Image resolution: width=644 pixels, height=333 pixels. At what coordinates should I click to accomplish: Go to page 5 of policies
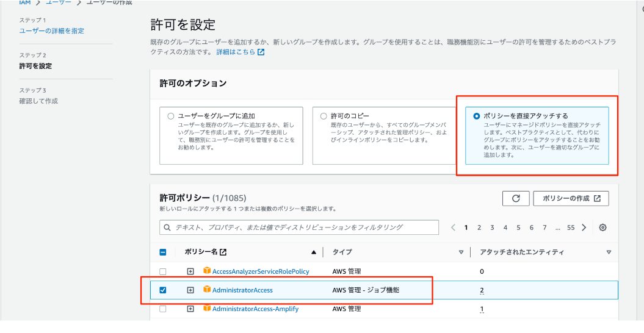tap(518, 227)
